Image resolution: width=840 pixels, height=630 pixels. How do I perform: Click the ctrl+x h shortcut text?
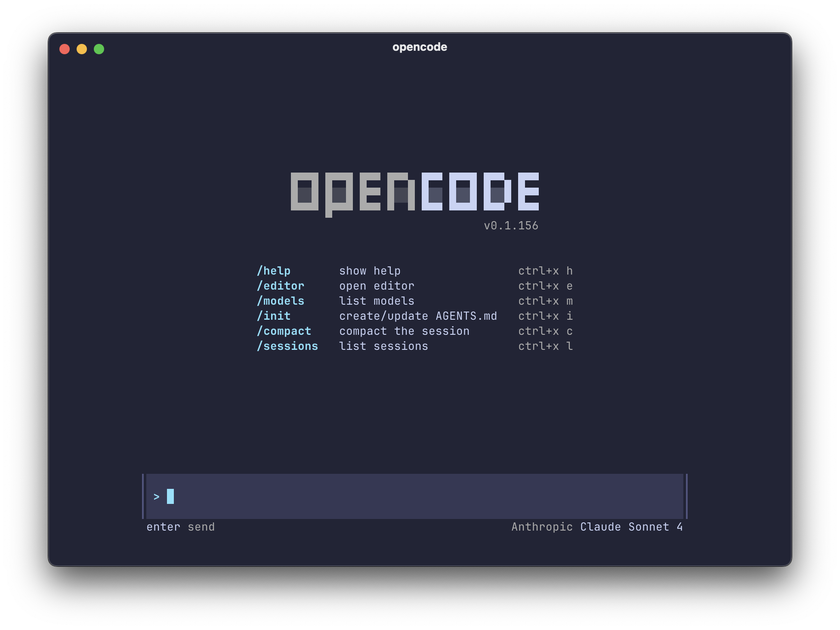(545, 271)
